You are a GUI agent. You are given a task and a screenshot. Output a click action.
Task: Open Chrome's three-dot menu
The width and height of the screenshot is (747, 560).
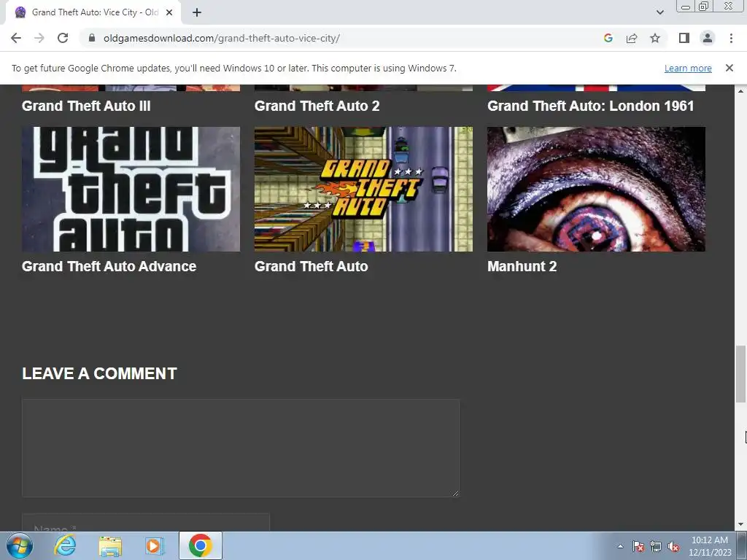[x=731, y=38]
